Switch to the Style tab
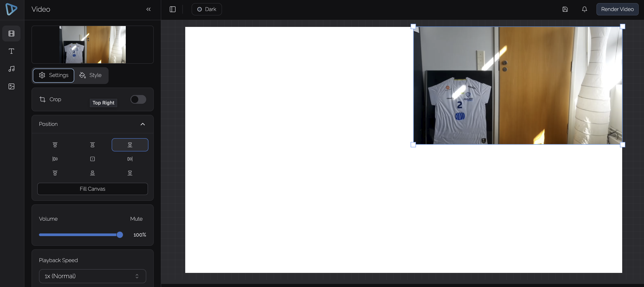The height and width of the screenshot is (287, 644). tap(91, 75)
